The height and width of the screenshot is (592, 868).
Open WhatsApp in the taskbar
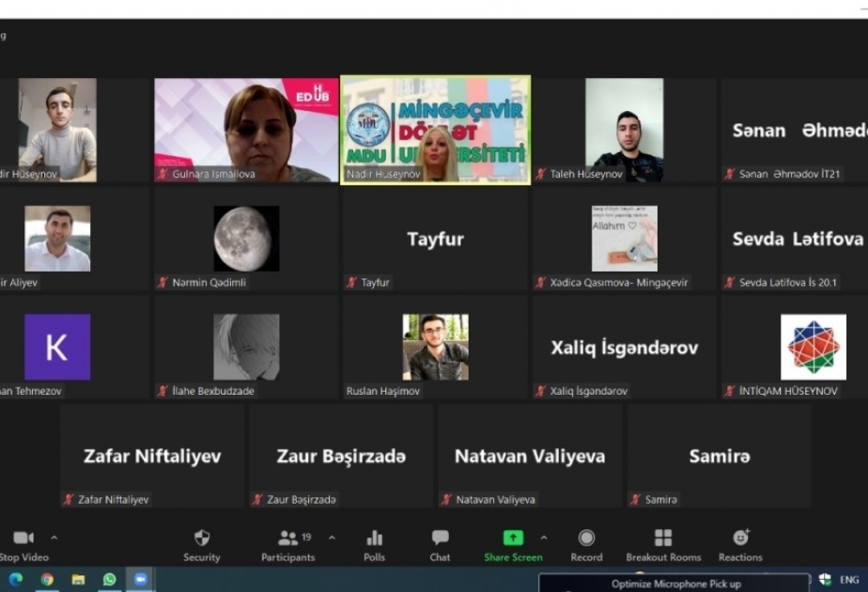109,579
